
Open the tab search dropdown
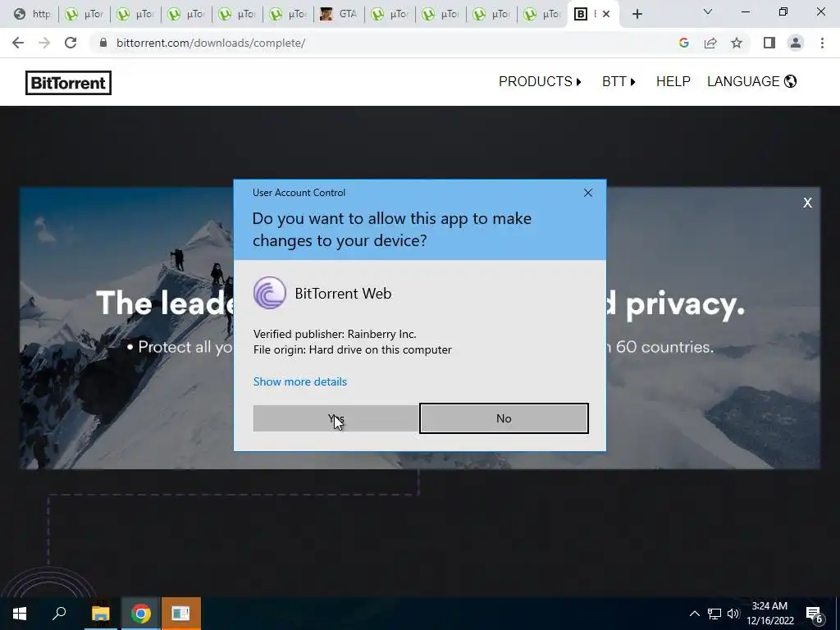(708, 11)
